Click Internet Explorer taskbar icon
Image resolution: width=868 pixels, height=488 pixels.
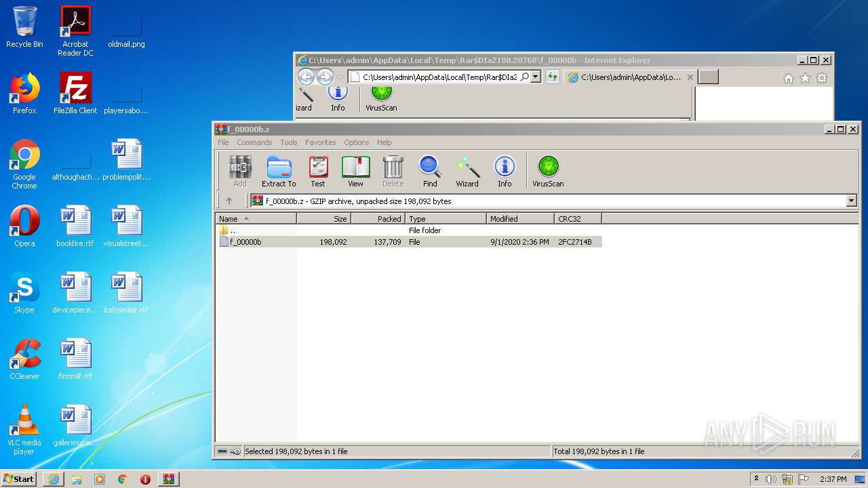pos(54,479)
